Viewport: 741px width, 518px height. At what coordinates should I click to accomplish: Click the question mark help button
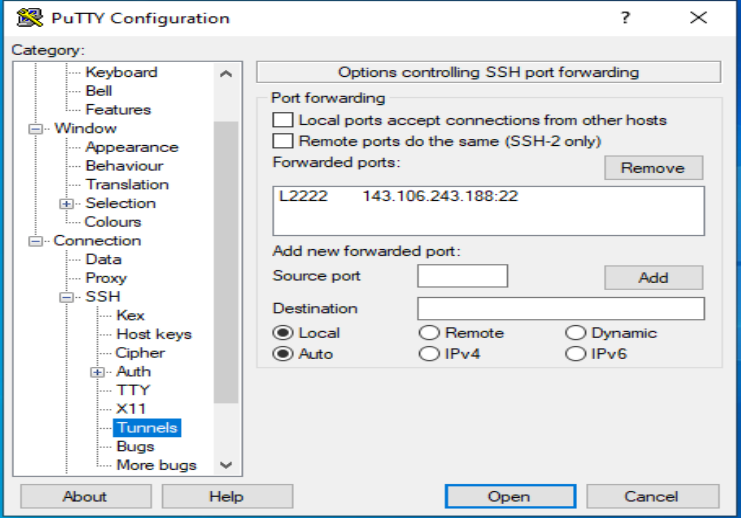625,18
